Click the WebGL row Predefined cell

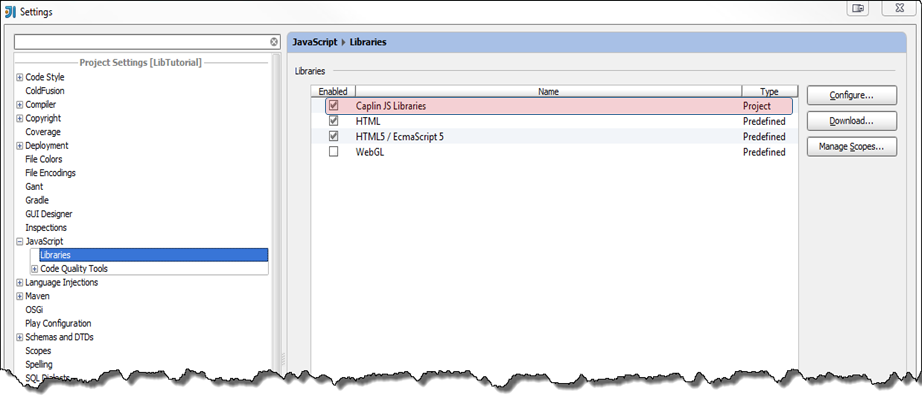pos(764,152)
